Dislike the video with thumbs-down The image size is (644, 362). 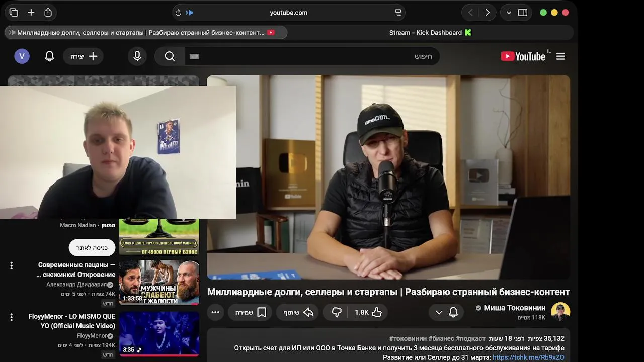coord(336,312)
